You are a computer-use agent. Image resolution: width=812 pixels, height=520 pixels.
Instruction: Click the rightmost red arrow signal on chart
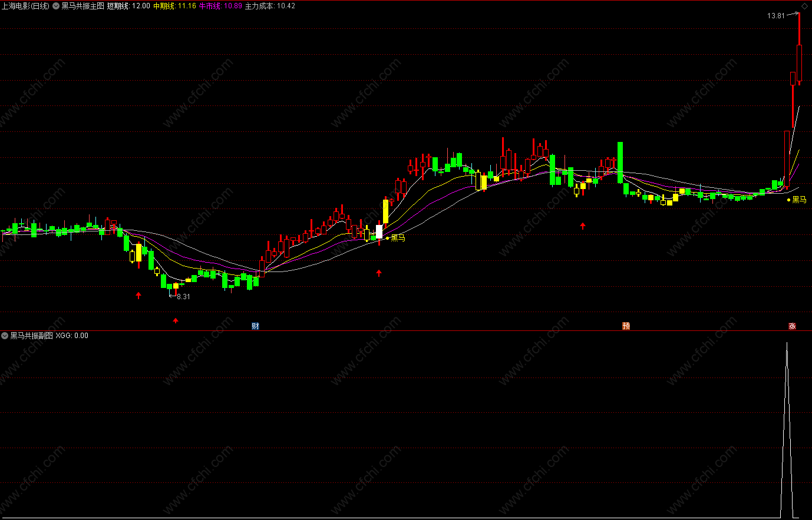coord(583,226)
